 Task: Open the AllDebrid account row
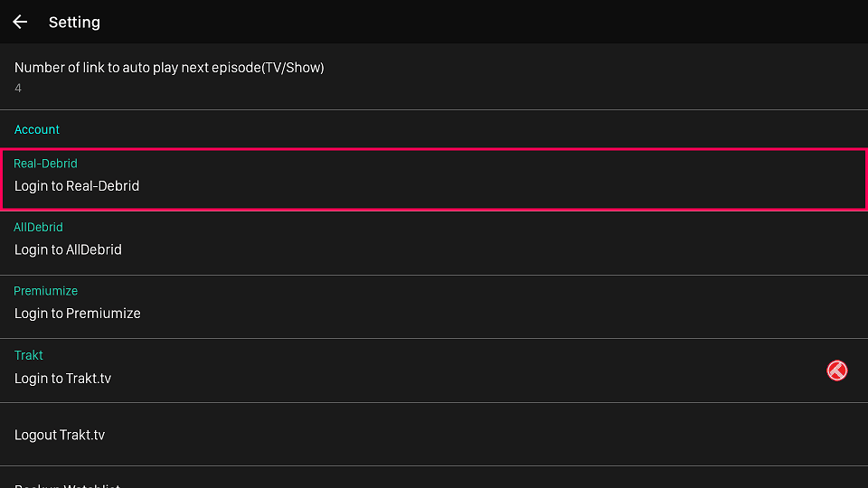[x=434, y=243]
